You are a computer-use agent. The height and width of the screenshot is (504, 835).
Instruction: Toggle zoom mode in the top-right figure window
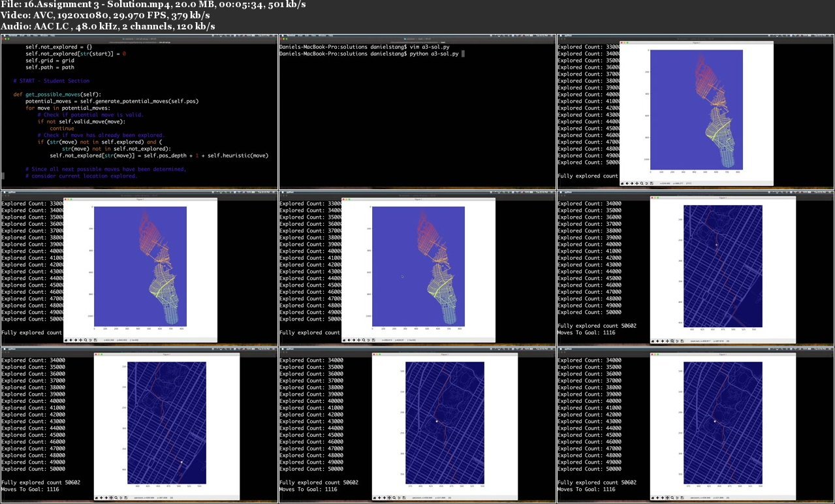click(x=642, y=183)
